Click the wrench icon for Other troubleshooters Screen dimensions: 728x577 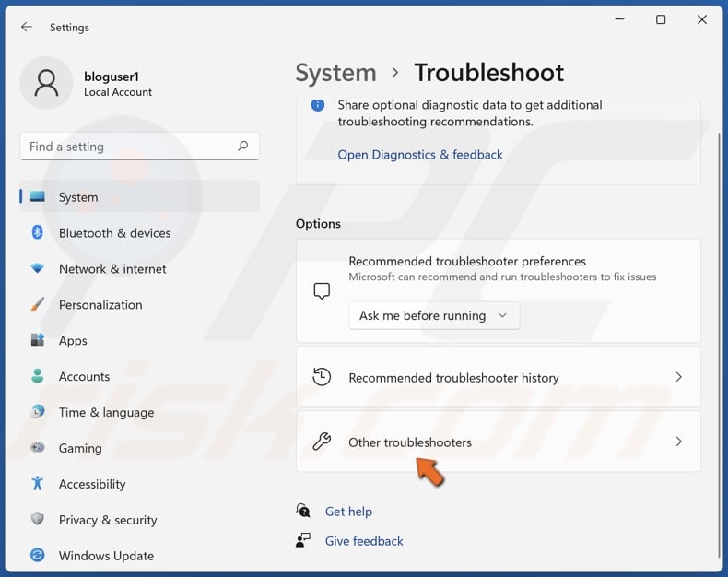[x=322, y=442]
